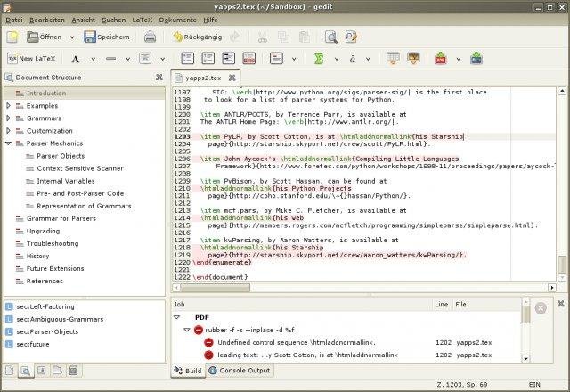Expand the Examples tree node

pyautogui.click(x=9, y=105)
